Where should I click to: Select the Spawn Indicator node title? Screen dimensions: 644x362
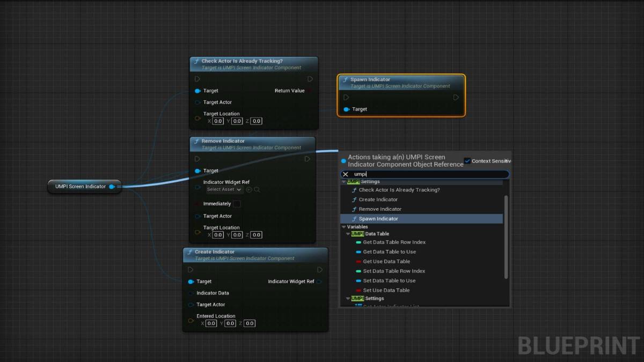[370, 79]
